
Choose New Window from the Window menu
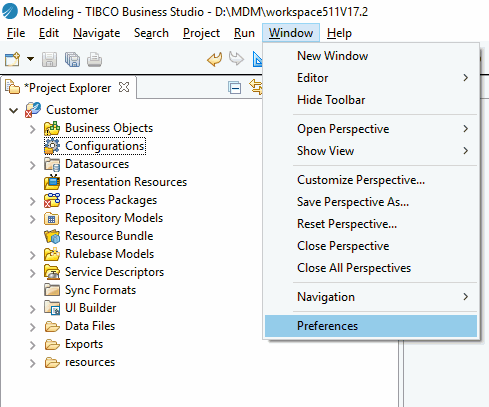371,56
